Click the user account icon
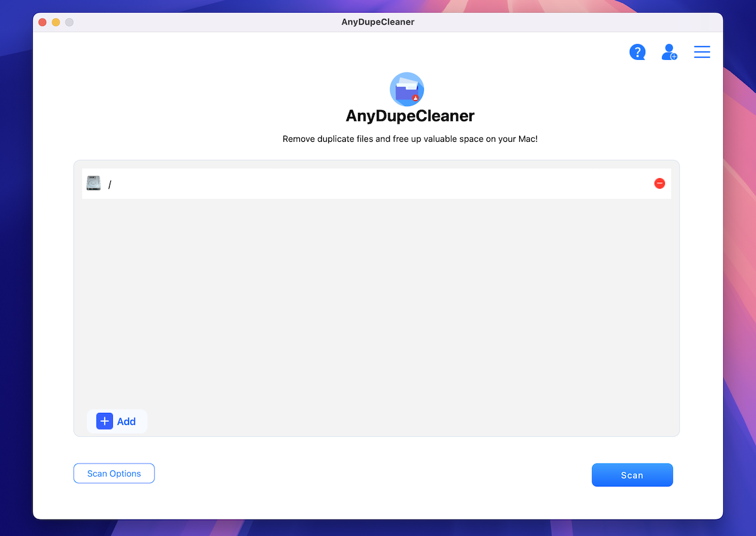Screen dimensions: 756x536 (x=668, y=52)
